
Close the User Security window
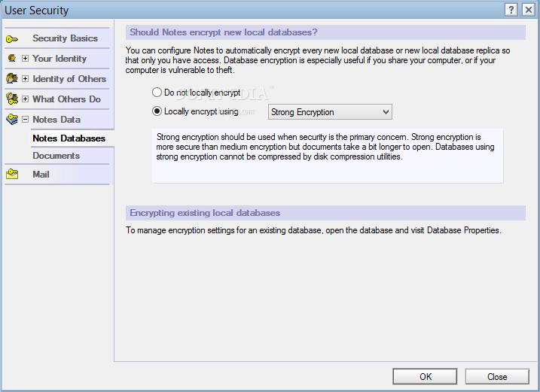click(497, 376)
